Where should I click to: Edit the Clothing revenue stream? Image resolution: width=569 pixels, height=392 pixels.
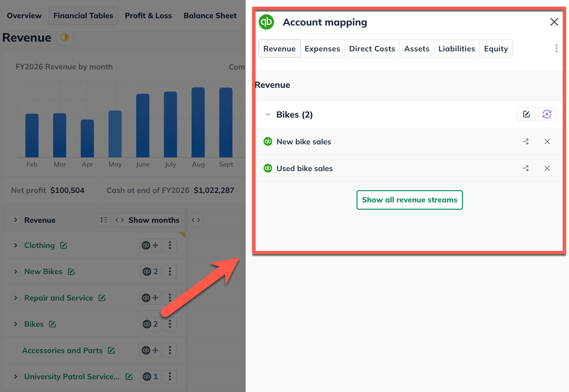tap(64, 245)
